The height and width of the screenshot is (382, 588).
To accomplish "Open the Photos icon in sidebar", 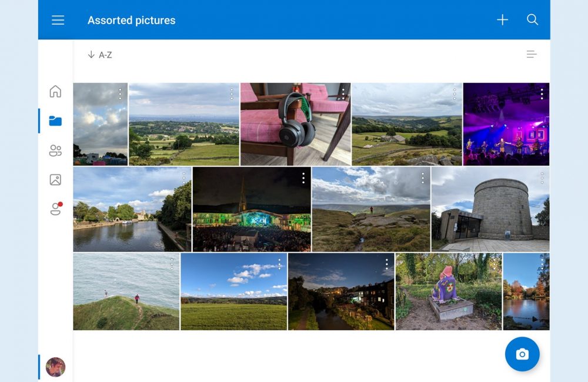I will (x=55, y=180).
